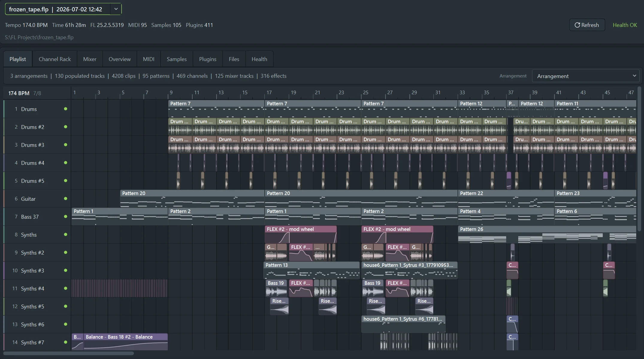Select the Drums track header
Image resolution: width=644 pixels, height=359 pixels.
(37, 109)
